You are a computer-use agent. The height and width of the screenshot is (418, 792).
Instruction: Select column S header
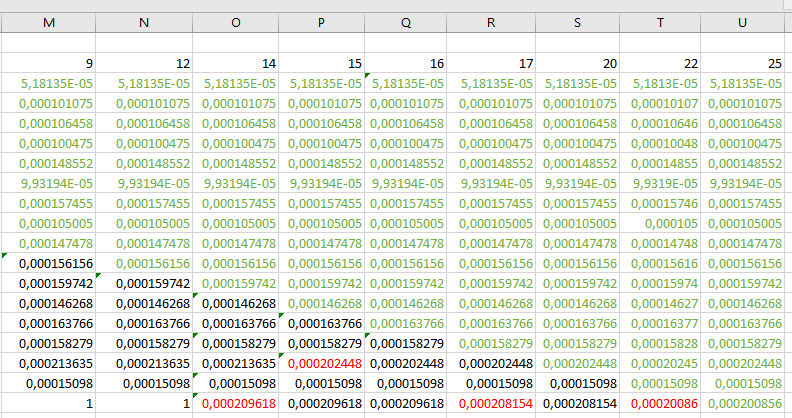click(x=577, y=23)
